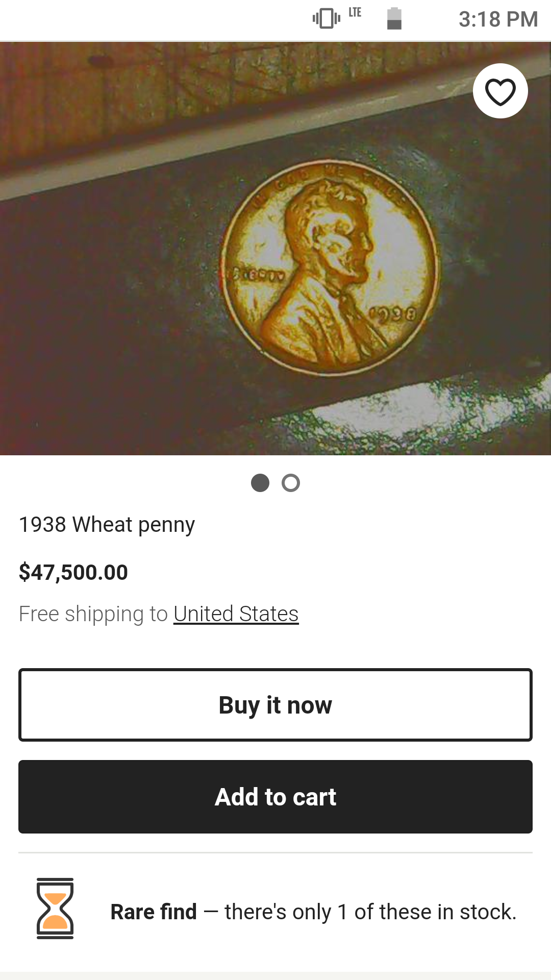The height and width of the screenshot is (980, 551).
Task: Tap the heart favorite icon
Action: (500, 91)
